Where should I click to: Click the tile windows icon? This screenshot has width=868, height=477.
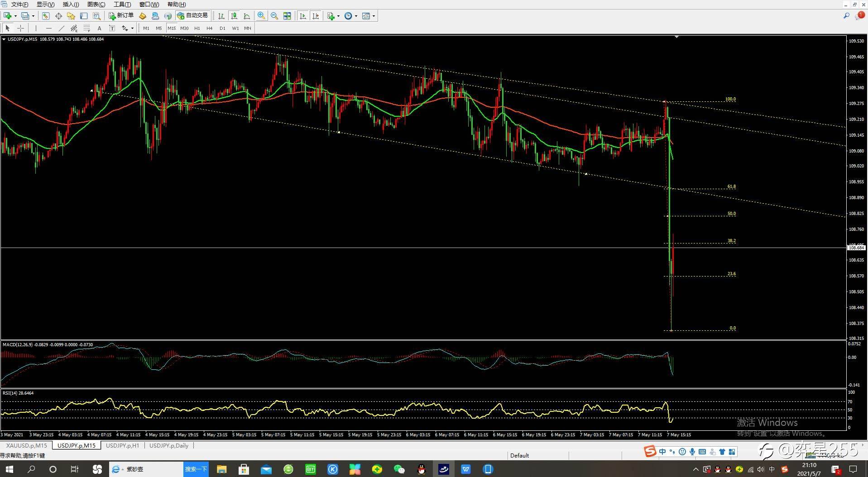click(287, 16)
